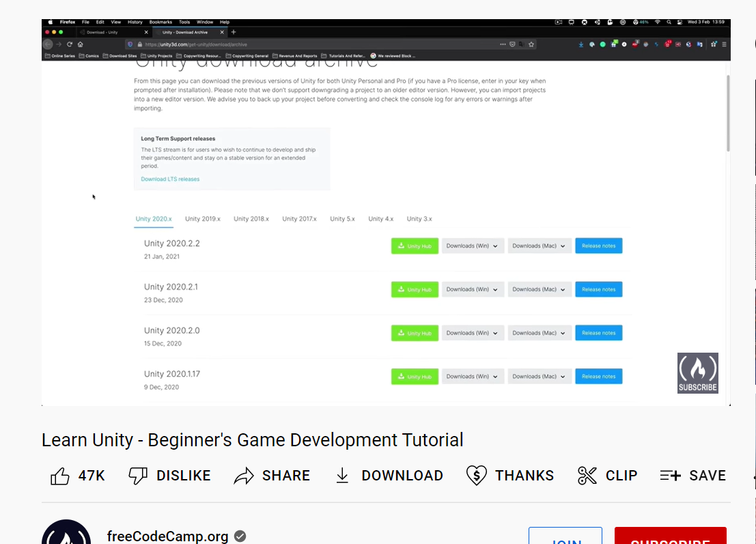Click the Download LTS releases link
This screenshot has width=756, height=544.
pyautogui.click(x=170, y=179)
